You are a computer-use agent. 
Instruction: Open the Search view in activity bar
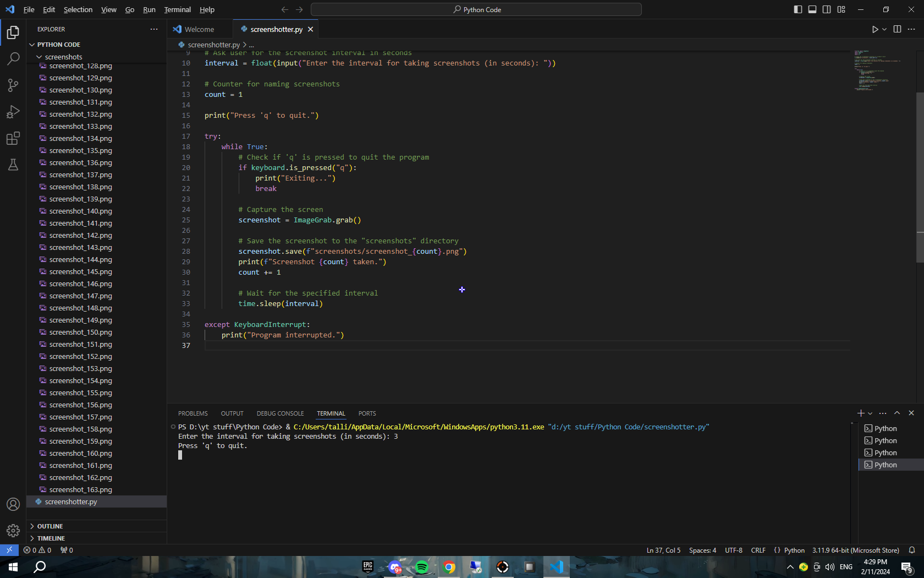click(x=13, y=58)
